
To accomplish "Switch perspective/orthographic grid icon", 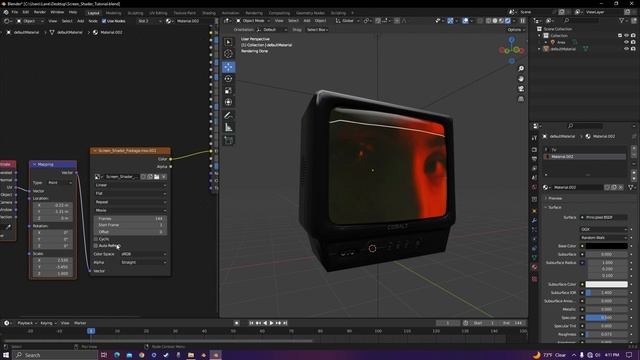I will coord(521,99).
